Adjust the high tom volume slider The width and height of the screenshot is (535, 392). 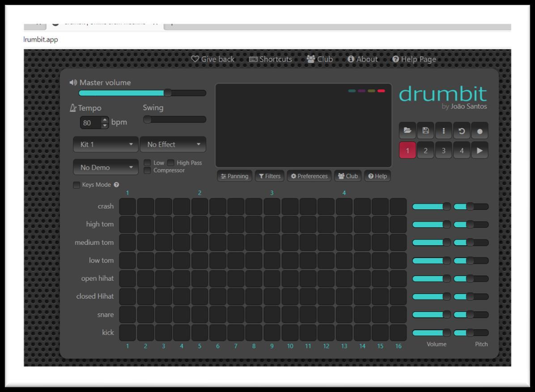pyautogui.click(x=431, y=224)
